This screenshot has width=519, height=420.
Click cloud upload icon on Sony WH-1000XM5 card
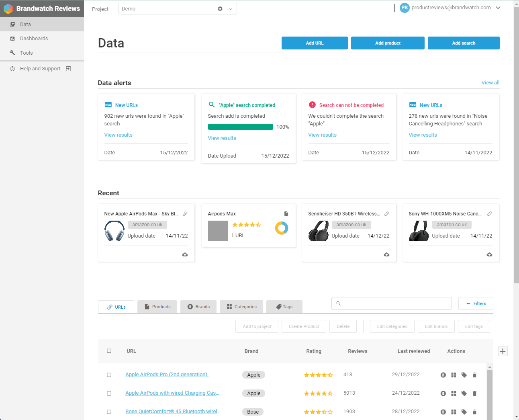coord(489,254)
